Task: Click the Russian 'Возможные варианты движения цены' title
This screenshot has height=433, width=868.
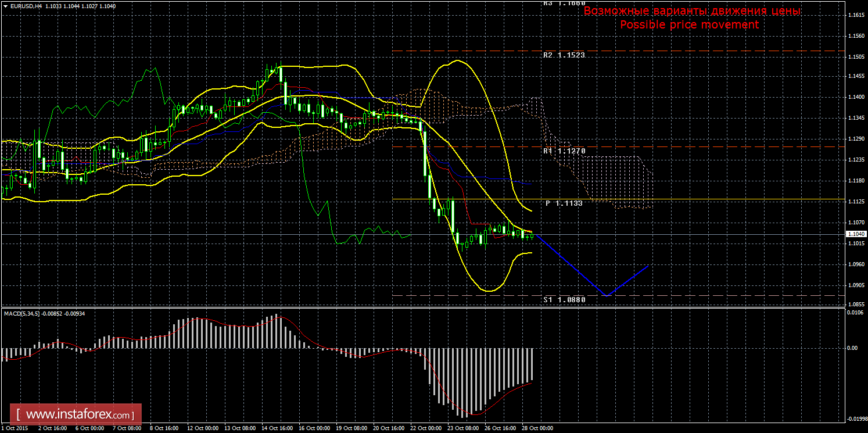Action: [692, 11]
